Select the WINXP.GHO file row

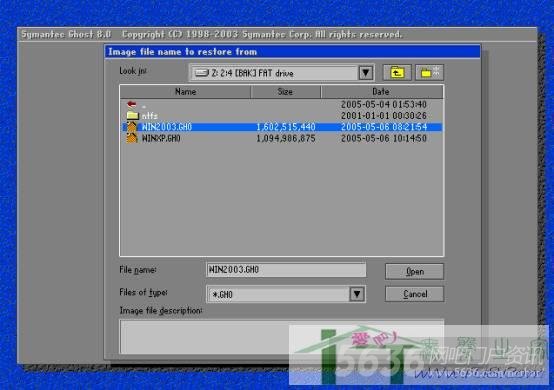click(x=282, y=138)
